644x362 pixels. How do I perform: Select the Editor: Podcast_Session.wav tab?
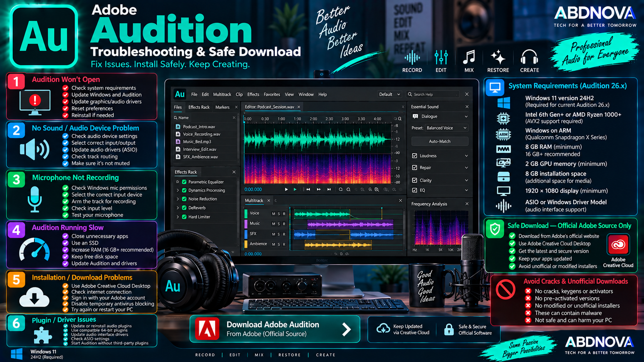270,107
